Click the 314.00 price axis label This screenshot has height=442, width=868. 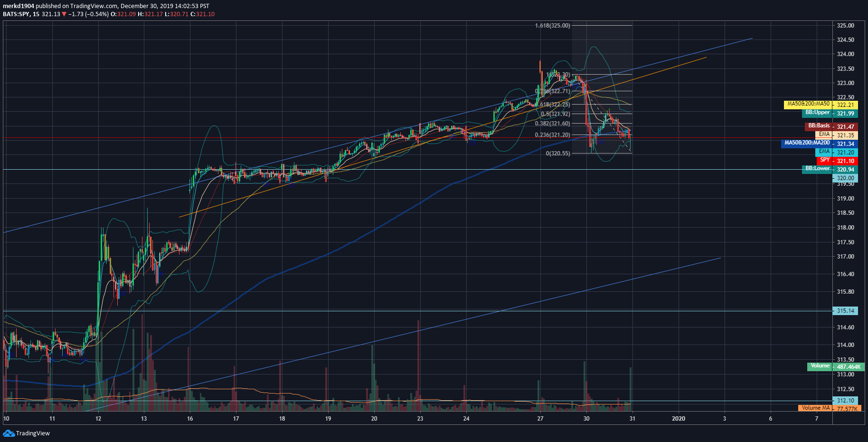[x=845, y=345]
